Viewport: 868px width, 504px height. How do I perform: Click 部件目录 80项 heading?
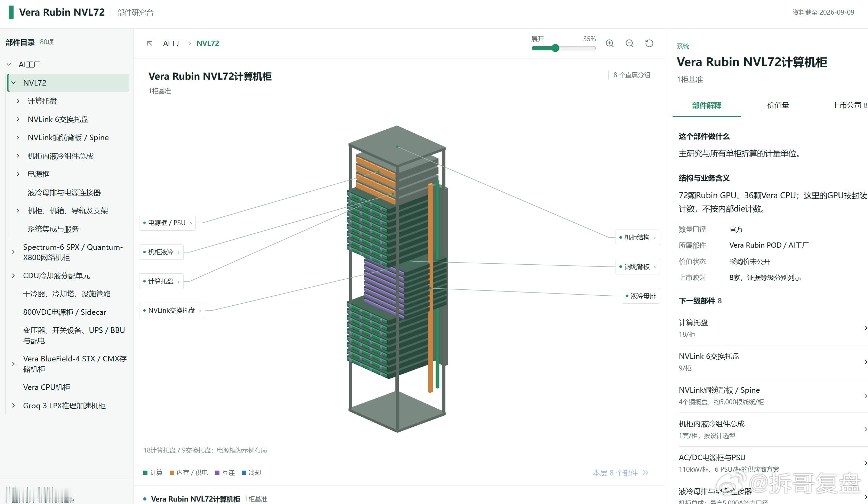pos(30,42)
